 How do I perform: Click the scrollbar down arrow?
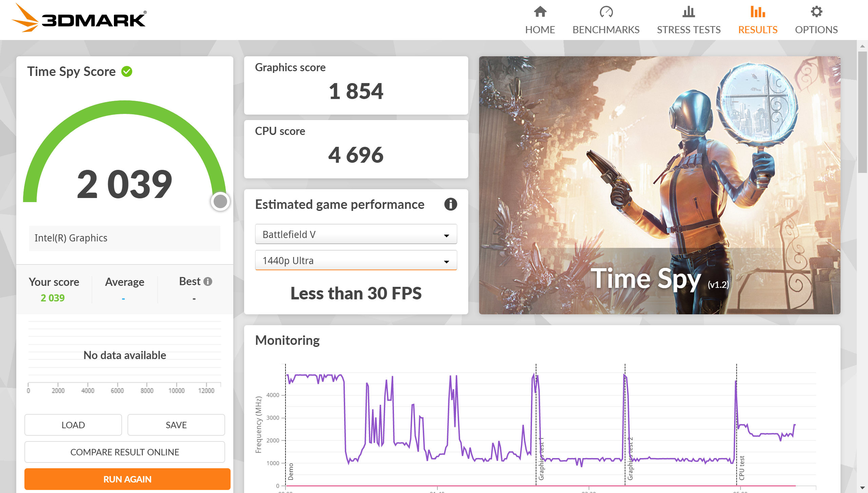863,488
